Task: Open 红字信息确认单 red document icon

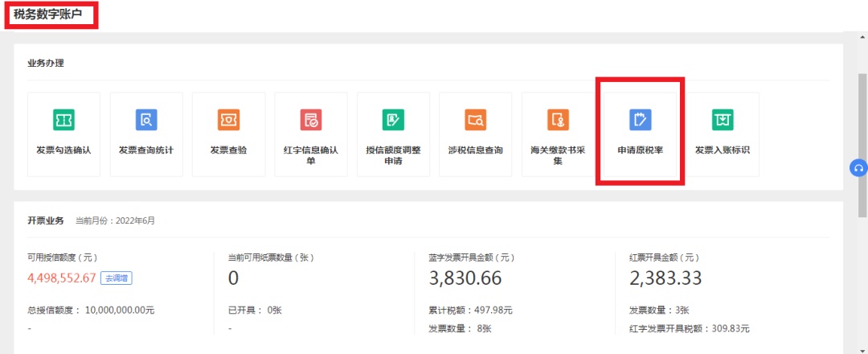Action: click(311, 120)
